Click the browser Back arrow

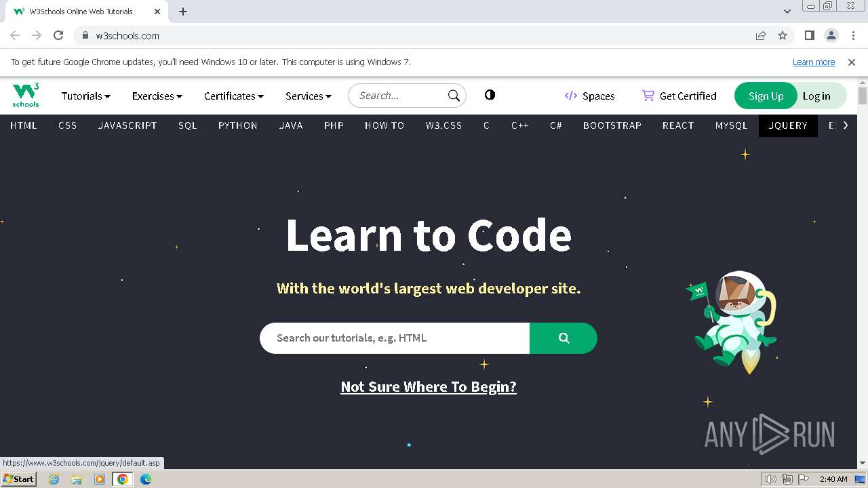click(15, 35)
